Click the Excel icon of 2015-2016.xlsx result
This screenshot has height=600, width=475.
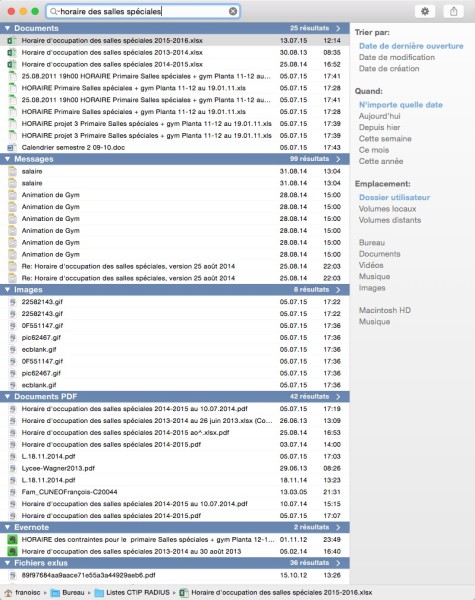point(12,41)
